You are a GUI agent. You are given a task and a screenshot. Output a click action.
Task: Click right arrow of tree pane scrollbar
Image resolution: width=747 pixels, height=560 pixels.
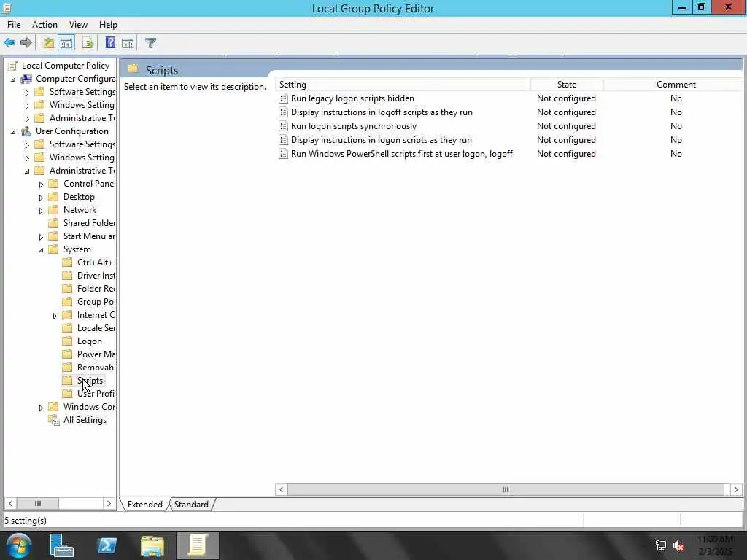tap(109, 503)
